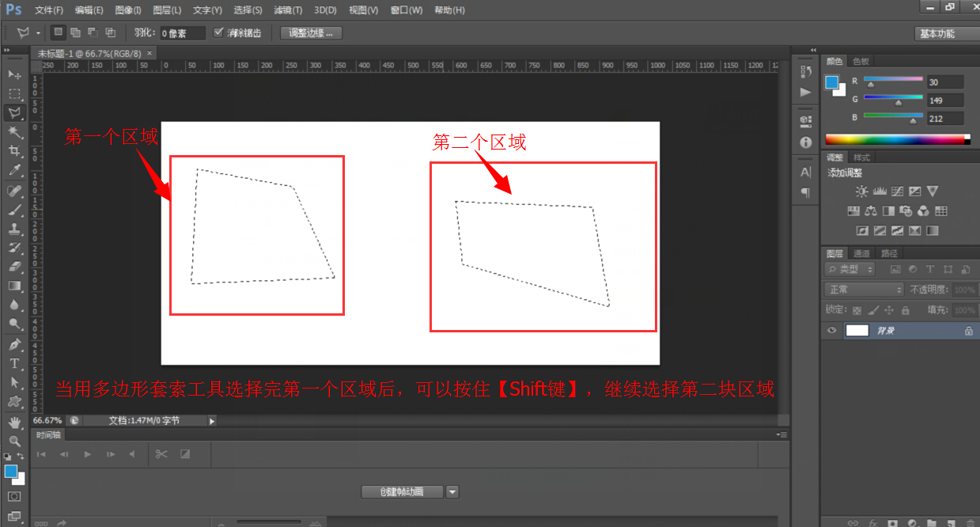Open the Curves adjustment

(x=897, y=191)
